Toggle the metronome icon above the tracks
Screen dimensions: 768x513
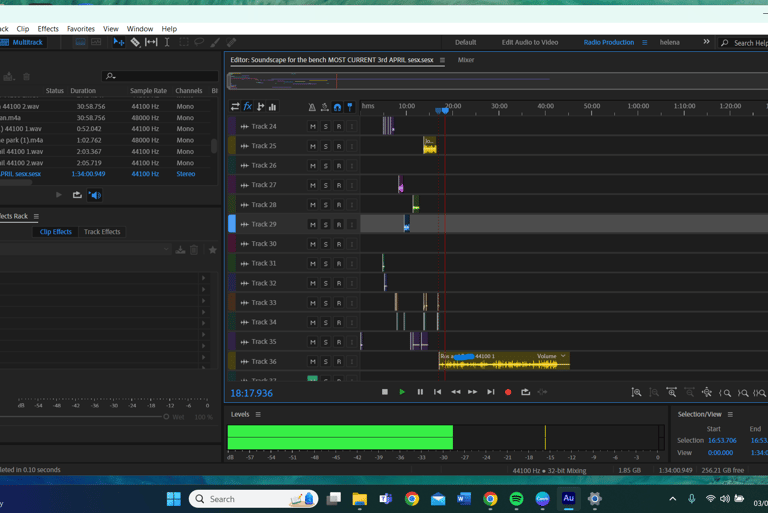(312, 107)
